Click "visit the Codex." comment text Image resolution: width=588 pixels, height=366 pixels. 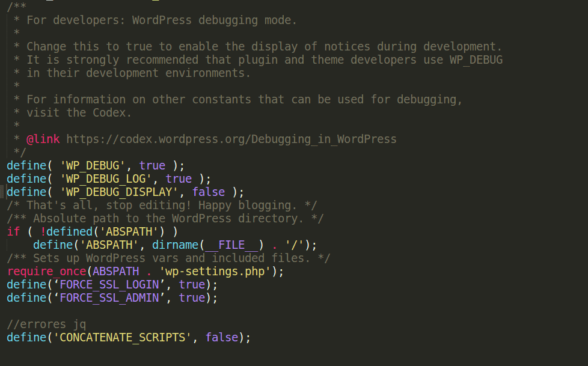coord(79,113)
